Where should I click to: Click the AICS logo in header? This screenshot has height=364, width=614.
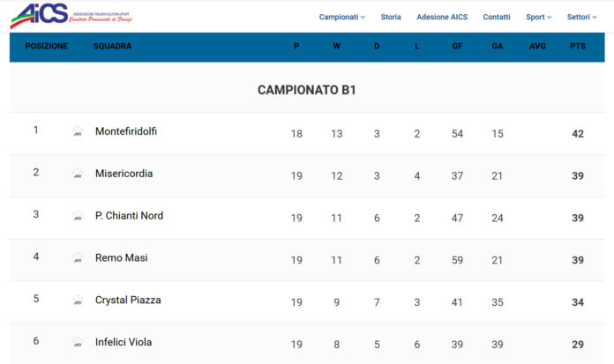click(71, 17)
